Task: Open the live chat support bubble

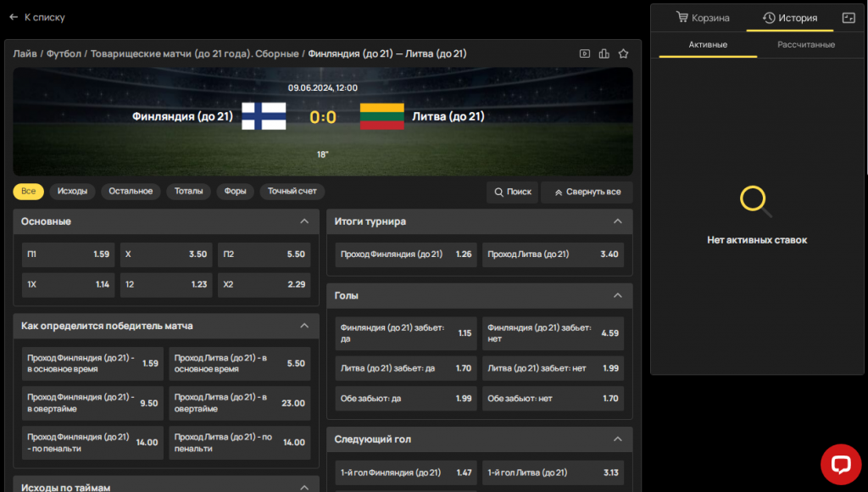Action: [841, 464]
